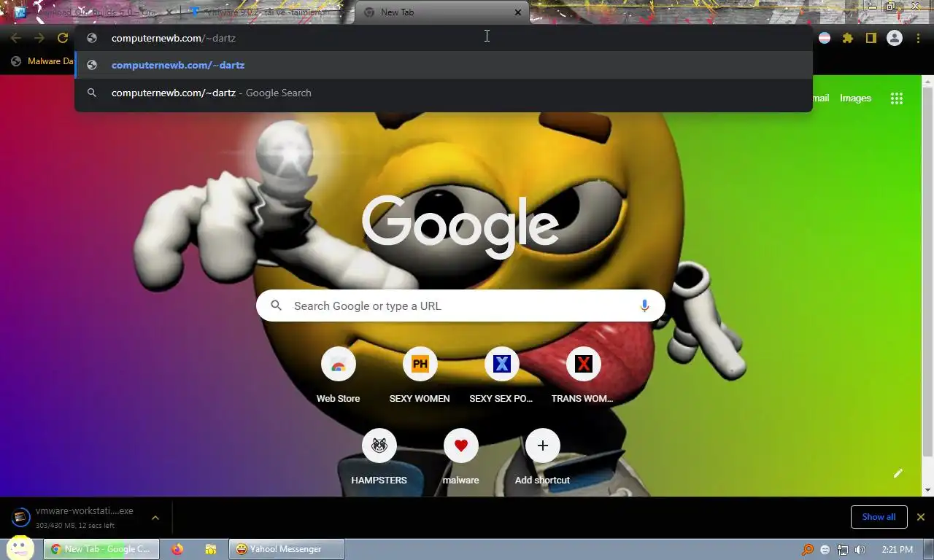
Task: Click the address bar text field
Action: tap(444, 38)
